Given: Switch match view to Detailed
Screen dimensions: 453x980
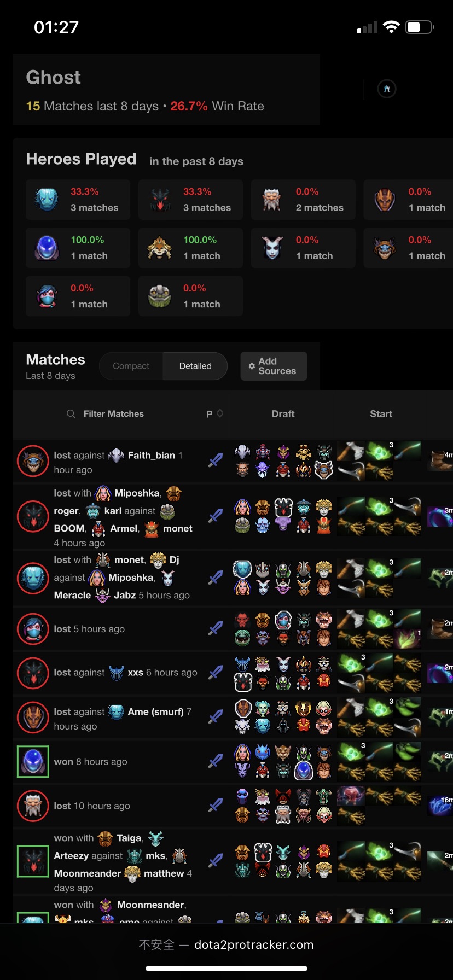Looking at the screenshot, I should (195, 366).
